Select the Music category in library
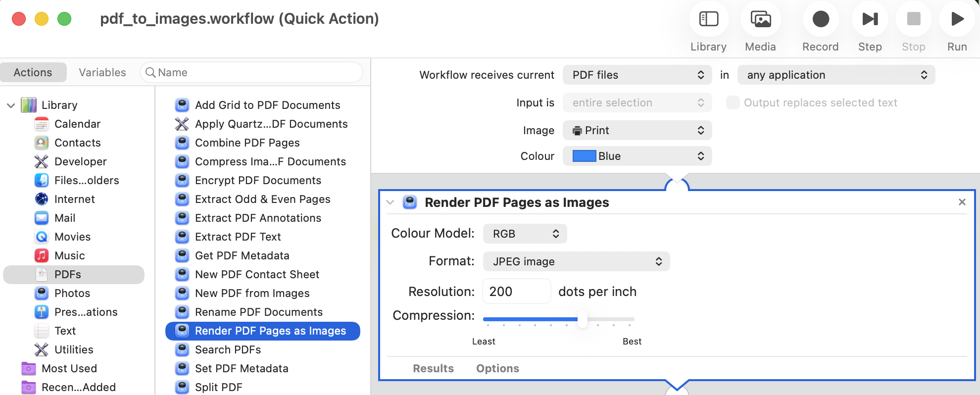 pos(69,255)
